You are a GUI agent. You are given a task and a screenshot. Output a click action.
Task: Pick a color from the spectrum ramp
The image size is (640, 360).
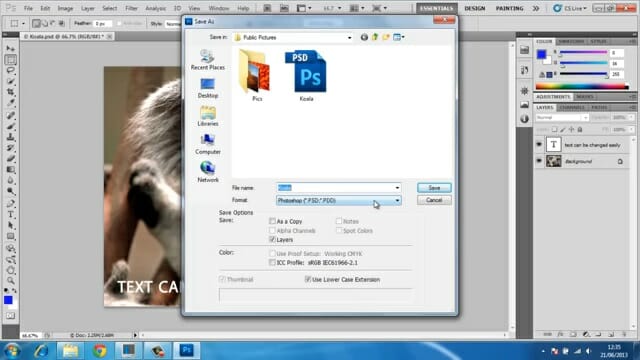coord(582,86)
